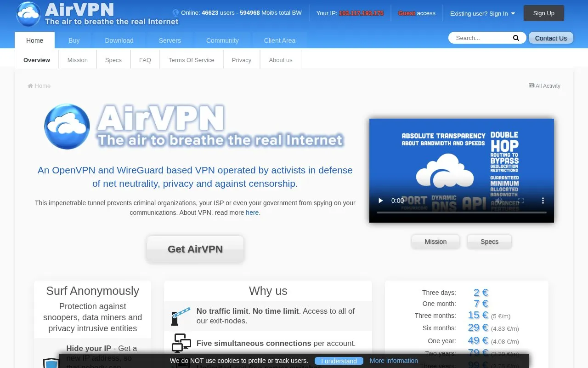Click the "Six months:" price of 29 €
This screenshot has height=368, width=588.
478,328
